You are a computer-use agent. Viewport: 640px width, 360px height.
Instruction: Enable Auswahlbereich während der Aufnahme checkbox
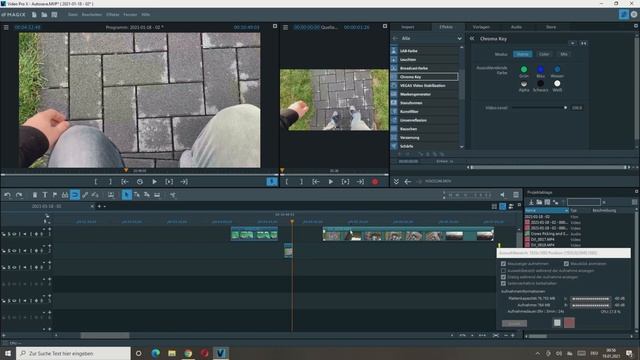point(503,270)
